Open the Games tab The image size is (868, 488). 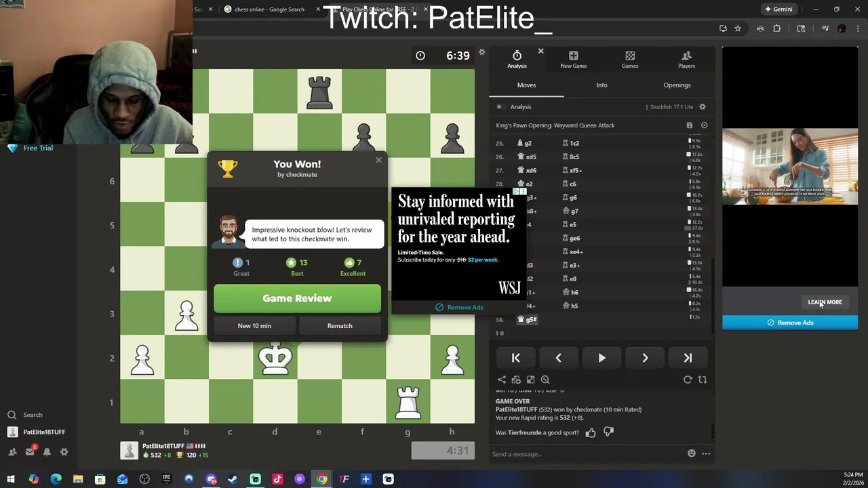pos(630,59)
